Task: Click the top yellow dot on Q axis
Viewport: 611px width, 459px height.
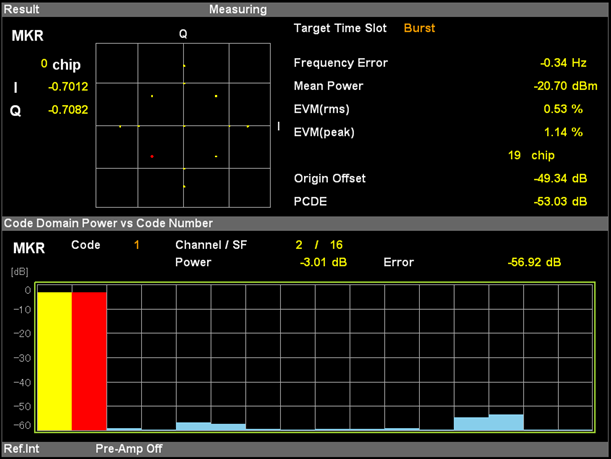Action: click(184, 66)
